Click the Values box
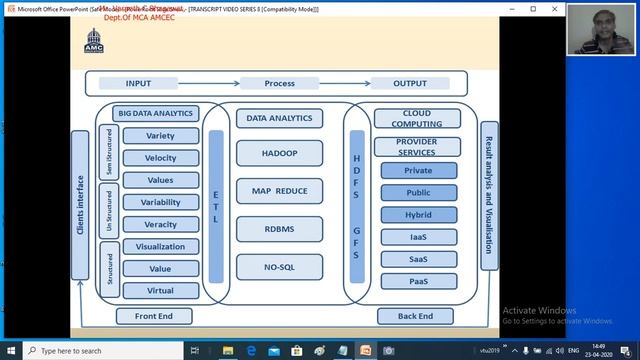The image size is (640, 360). point(160,180)
